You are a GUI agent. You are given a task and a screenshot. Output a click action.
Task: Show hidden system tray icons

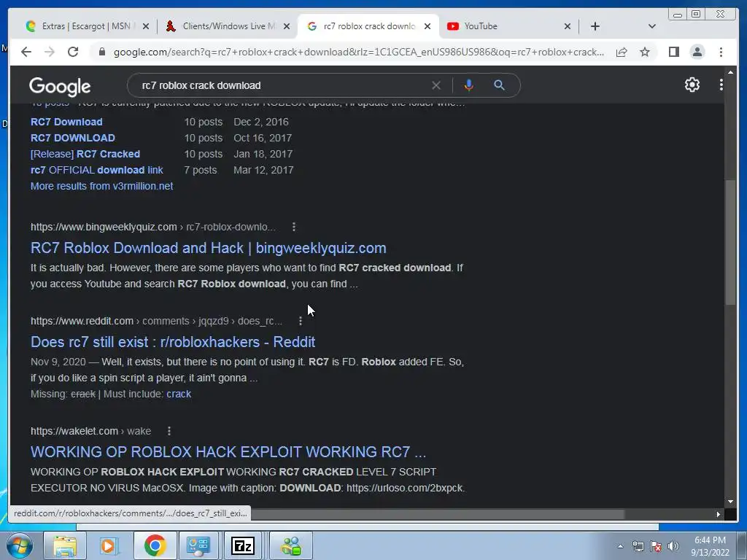[620, 546]
